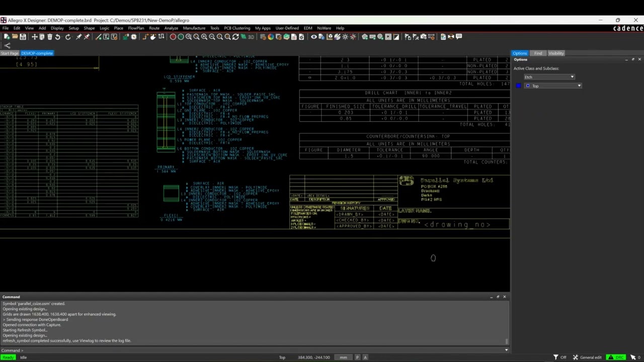This screenshot has width=644, height=362.
Task: Open the Setup menu
Action: 73,28
